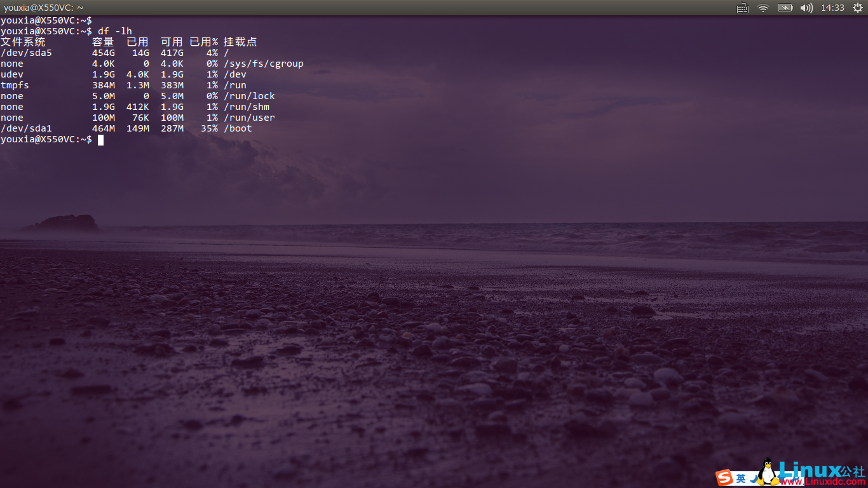Click the 35% usage value for /boot
Screen dimensions: 868x488
pyautogui.click(x=209, y=128)
